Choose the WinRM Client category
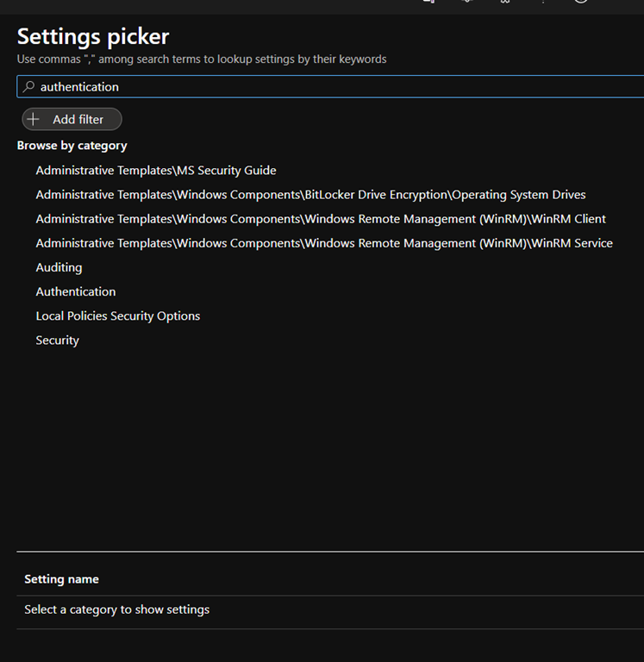This screenshot has height=662, width=644. pos(321,219)
